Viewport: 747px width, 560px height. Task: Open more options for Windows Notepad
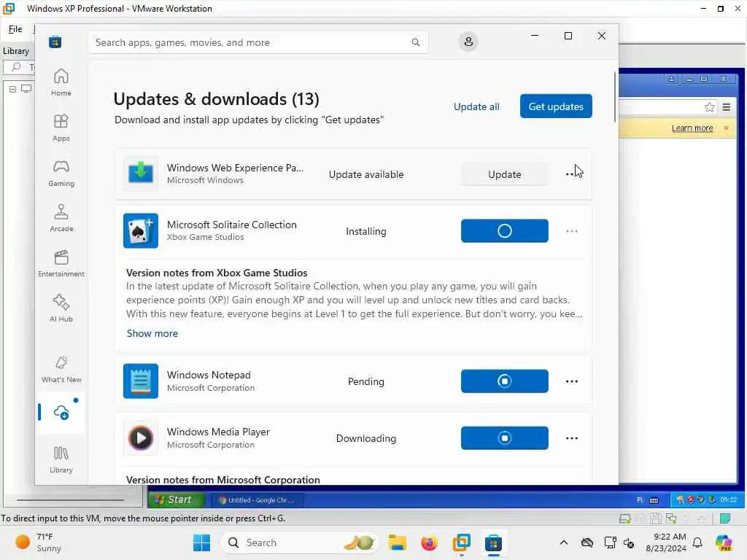click(572, 381)
